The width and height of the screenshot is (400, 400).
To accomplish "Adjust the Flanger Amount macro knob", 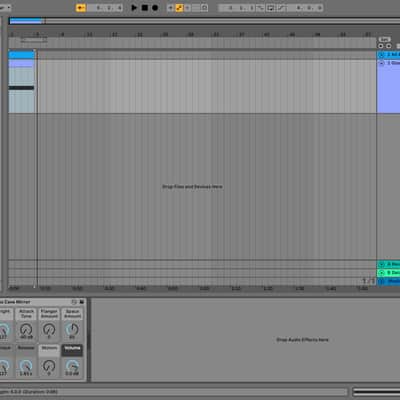I will pos(49,330).
